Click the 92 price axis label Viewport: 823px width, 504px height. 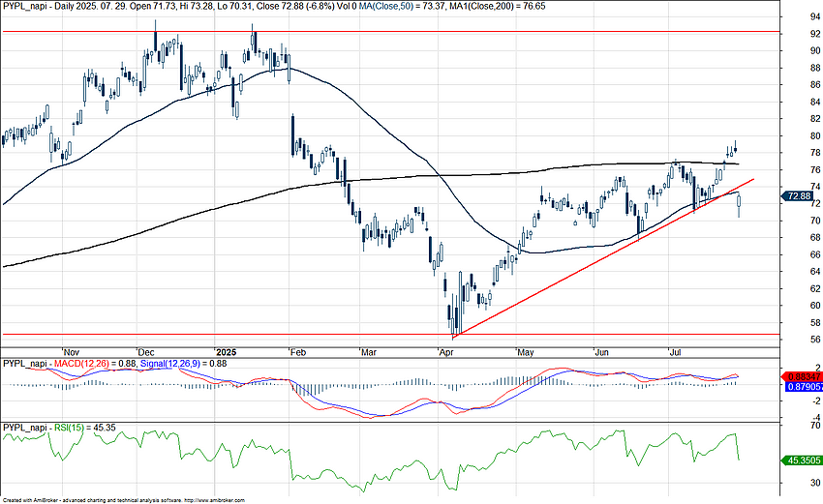[815, 34]
